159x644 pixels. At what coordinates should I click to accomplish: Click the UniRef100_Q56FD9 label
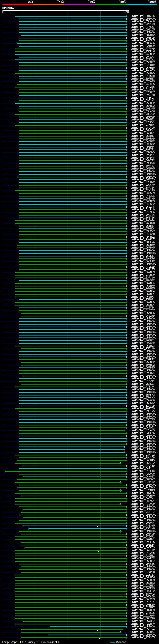point(143,38)
